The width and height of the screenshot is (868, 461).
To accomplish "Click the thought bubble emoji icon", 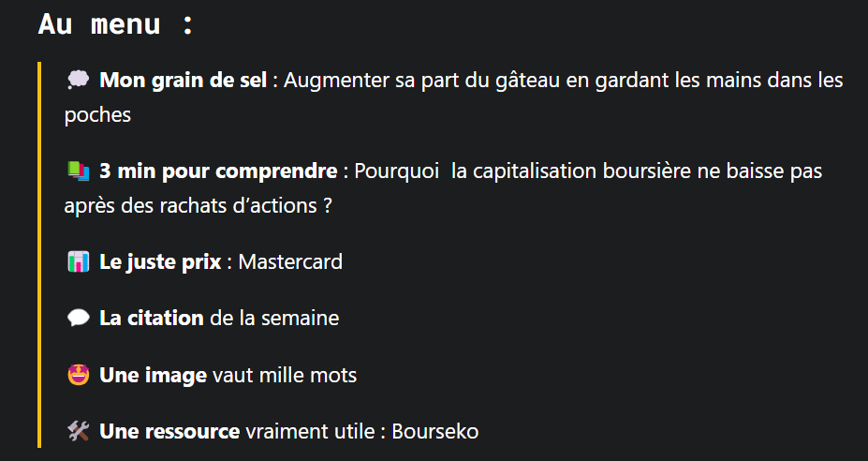I will (78, 81).
